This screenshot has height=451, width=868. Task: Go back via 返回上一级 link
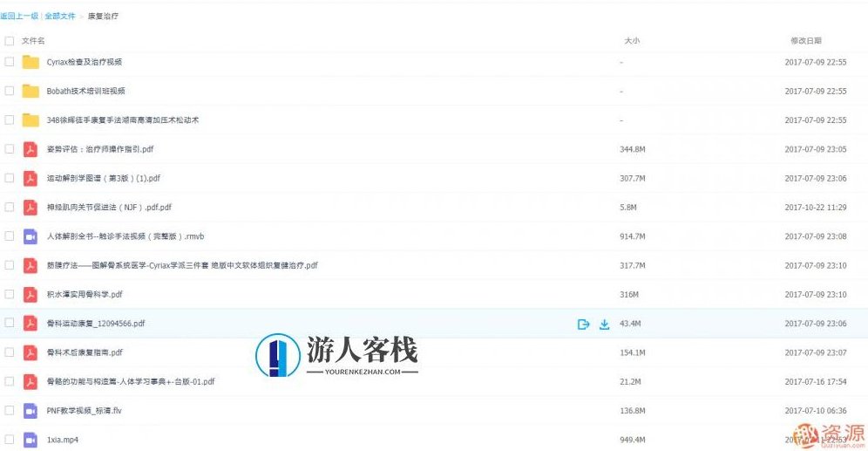pos(19,16)
